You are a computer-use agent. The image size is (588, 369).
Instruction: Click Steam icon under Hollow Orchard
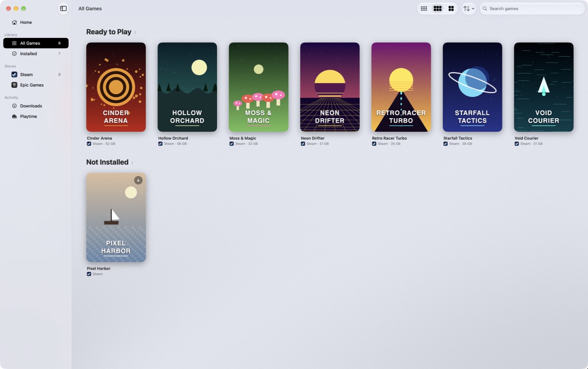160,144
